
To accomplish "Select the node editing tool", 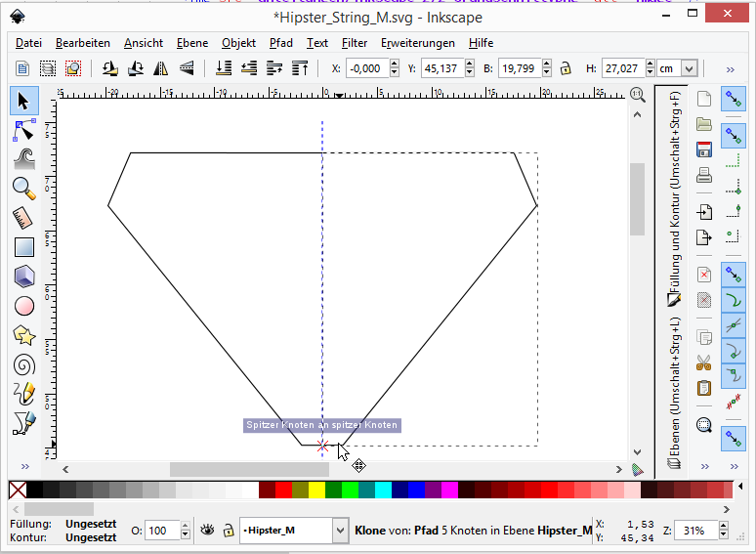I will pyautogui.click(x=23, y=130).
